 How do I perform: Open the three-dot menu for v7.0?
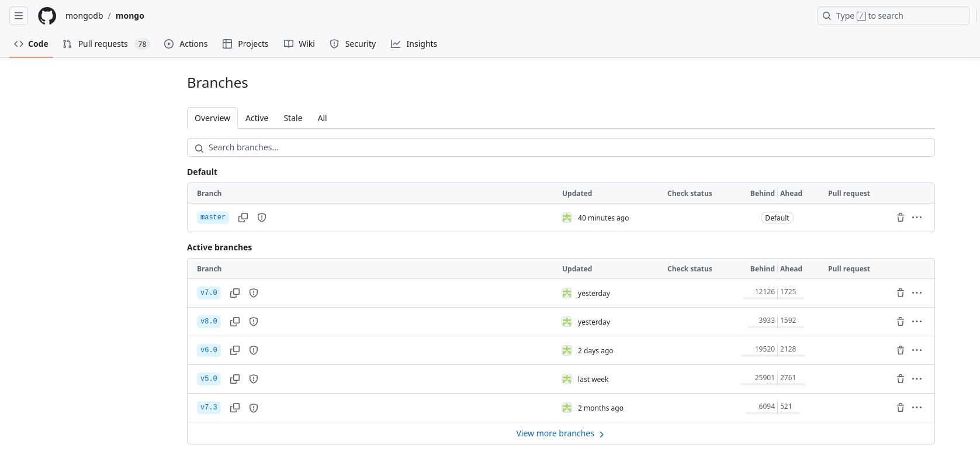click(917, 293)
